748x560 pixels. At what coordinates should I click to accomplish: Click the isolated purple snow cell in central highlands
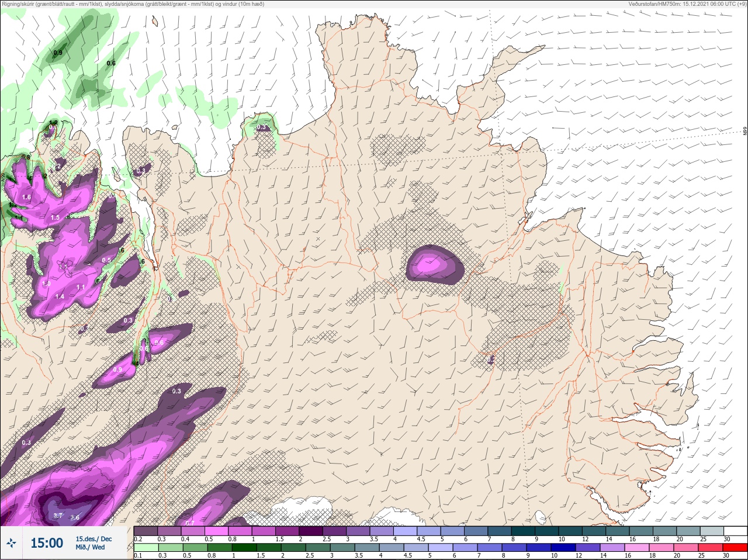435,265
